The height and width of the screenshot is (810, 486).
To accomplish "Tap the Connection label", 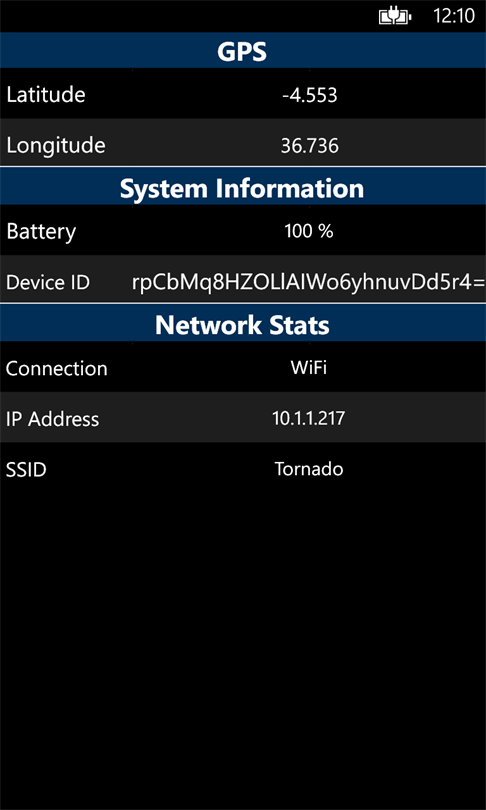I will [57, 368].
